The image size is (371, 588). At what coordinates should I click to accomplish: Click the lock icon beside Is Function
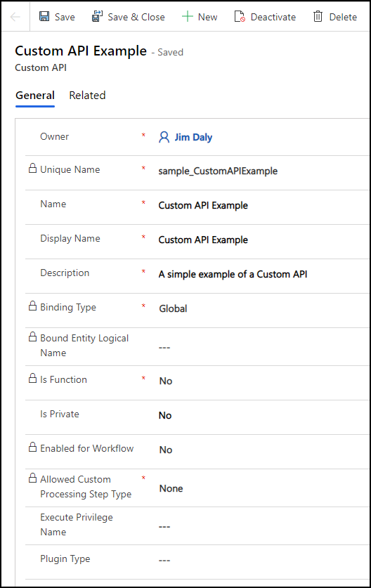(x=32, y=378)
